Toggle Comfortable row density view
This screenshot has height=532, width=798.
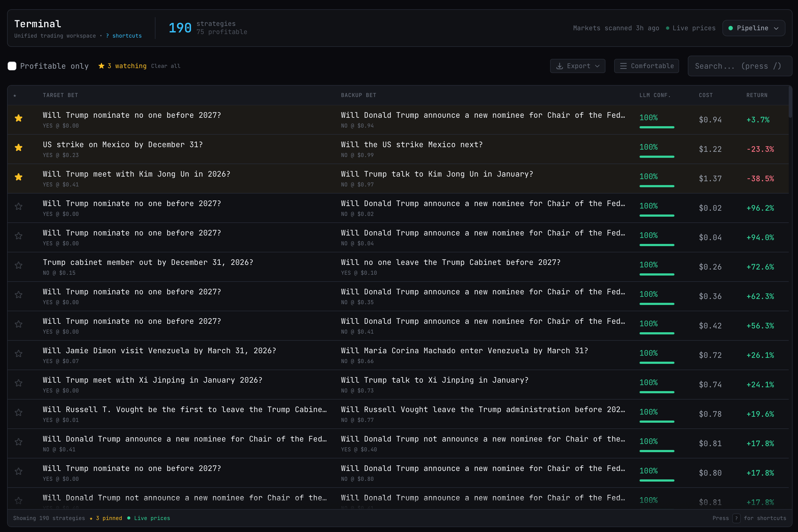(646, 66)
